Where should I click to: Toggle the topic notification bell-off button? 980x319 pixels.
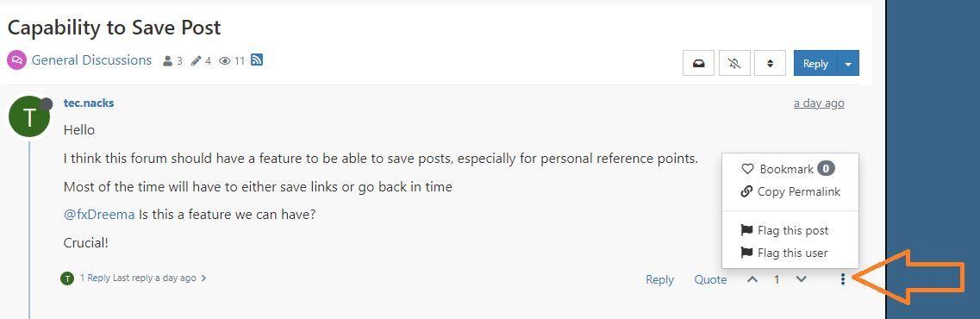734,63
